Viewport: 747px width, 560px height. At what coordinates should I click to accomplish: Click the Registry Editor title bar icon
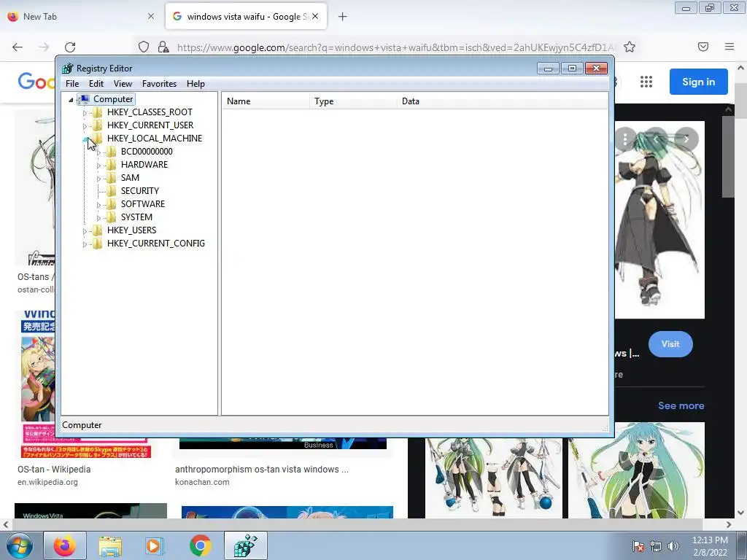(x=68, y=69)
